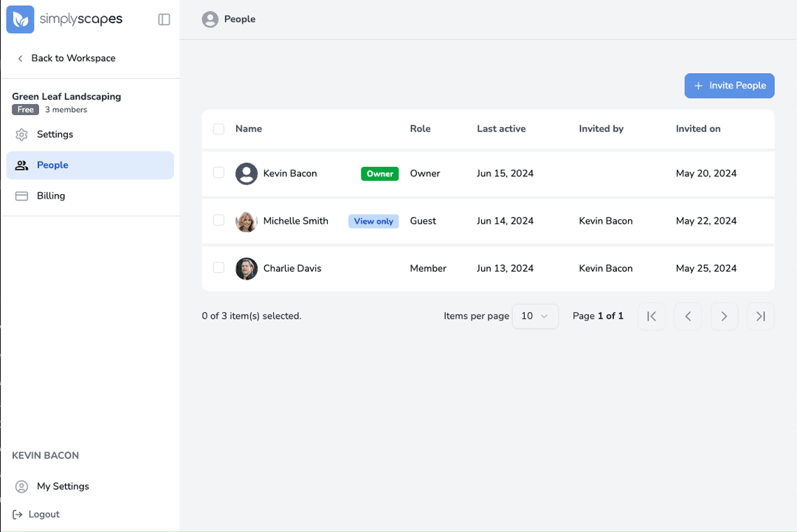
Task: Tick the Charlie Davis row checkbox
Action: [x=218, y=267]
